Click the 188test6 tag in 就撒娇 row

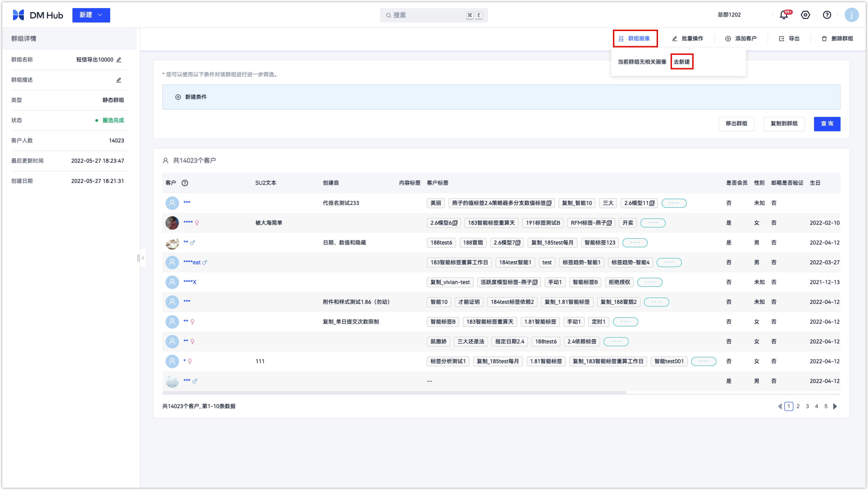546,342
